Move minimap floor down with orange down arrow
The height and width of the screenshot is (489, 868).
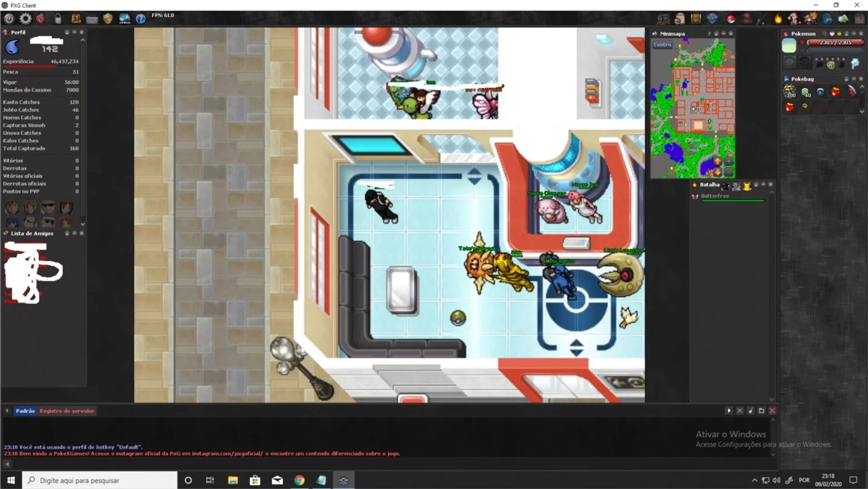coord(718,172)
